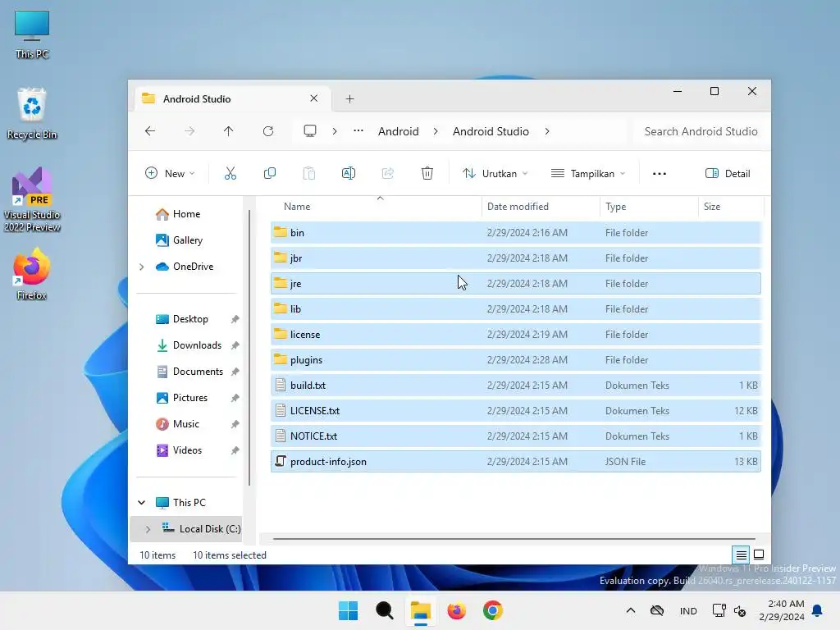
Task: Sort by the Type column header
Action: [649, 207]
